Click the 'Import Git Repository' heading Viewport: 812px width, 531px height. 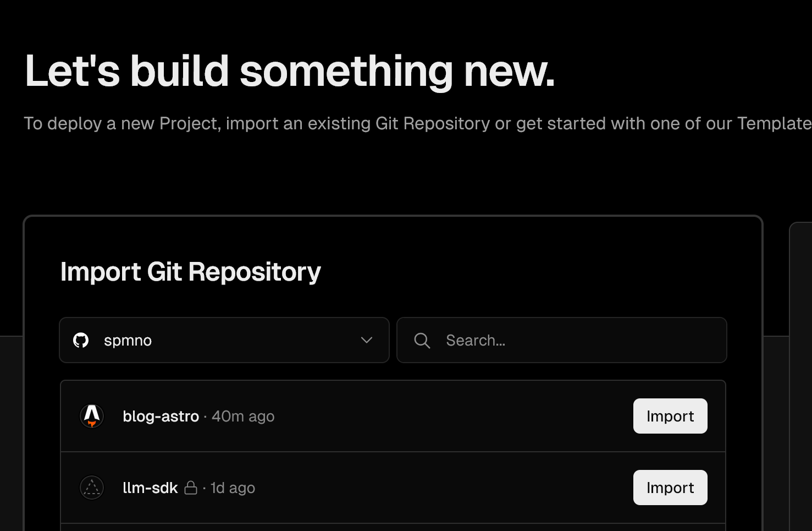[191, 272]
